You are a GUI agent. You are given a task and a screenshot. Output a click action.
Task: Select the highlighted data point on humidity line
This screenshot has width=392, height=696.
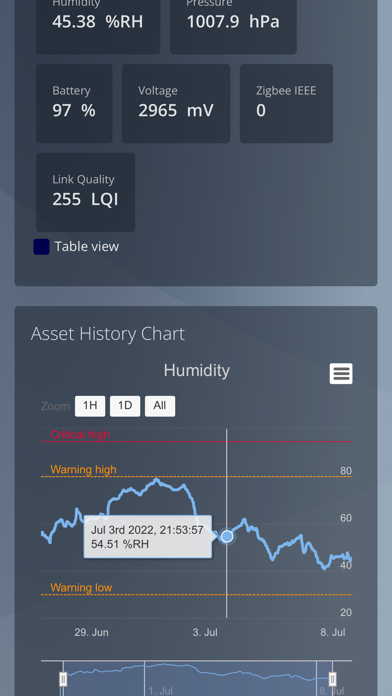coord(227,536)
